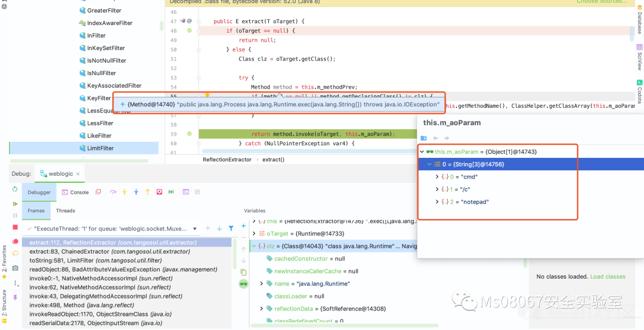
Task: Collapse the this.m_aoParam tree node
Action: (x=422, y=152)
